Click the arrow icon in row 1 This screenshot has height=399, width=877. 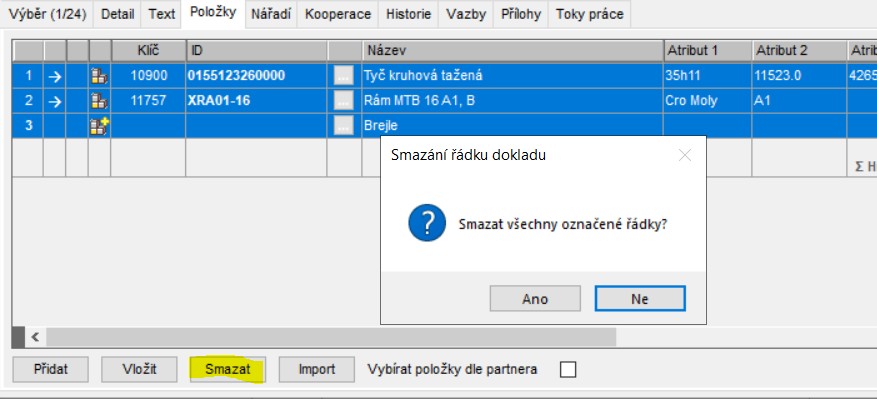coord(55,76)
